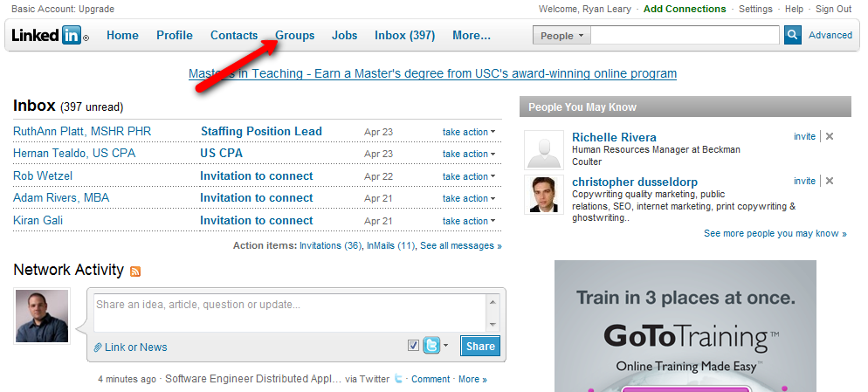This screenshot has height=392, width=868.
Task: Click the Share button
Action: pyautogui.click(x=480, y=346)
